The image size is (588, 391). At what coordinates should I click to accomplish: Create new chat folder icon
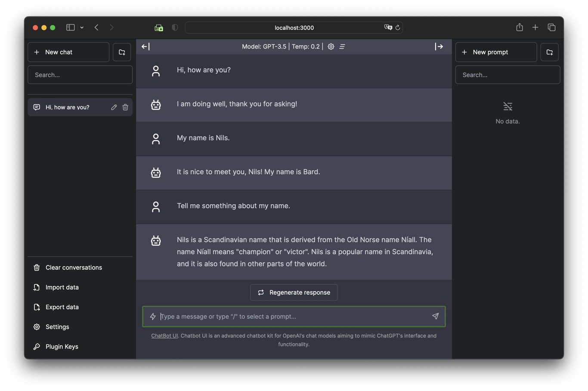coord(122,52)
